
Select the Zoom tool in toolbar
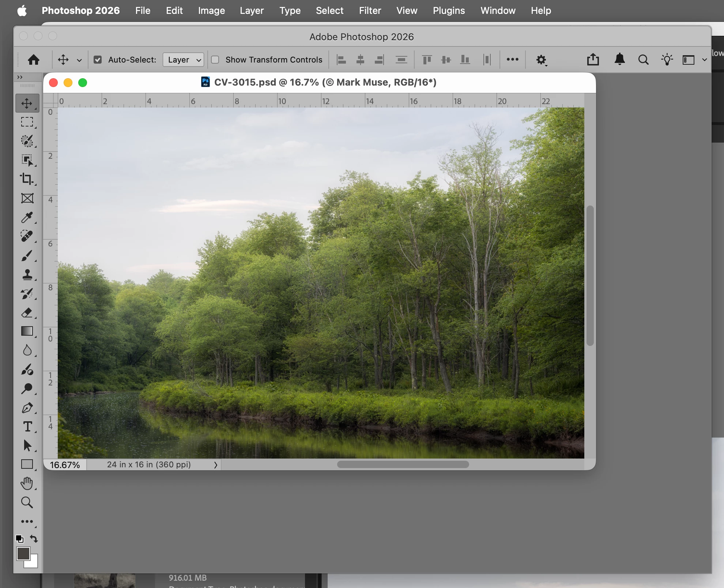pyautogui.click(x=27, y=502)
